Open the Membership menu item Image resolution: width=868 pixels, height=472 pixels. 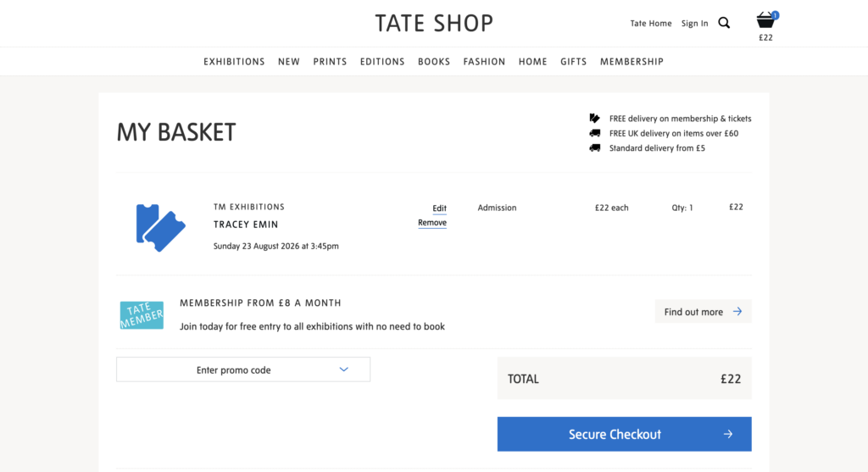(632, 61)
